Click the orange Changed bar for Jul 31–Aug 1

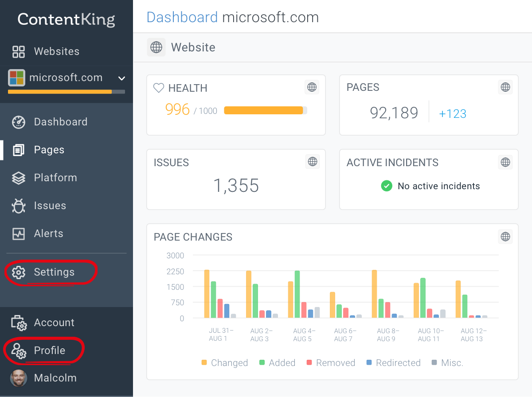pyautogui.click(x=207, y=294)
